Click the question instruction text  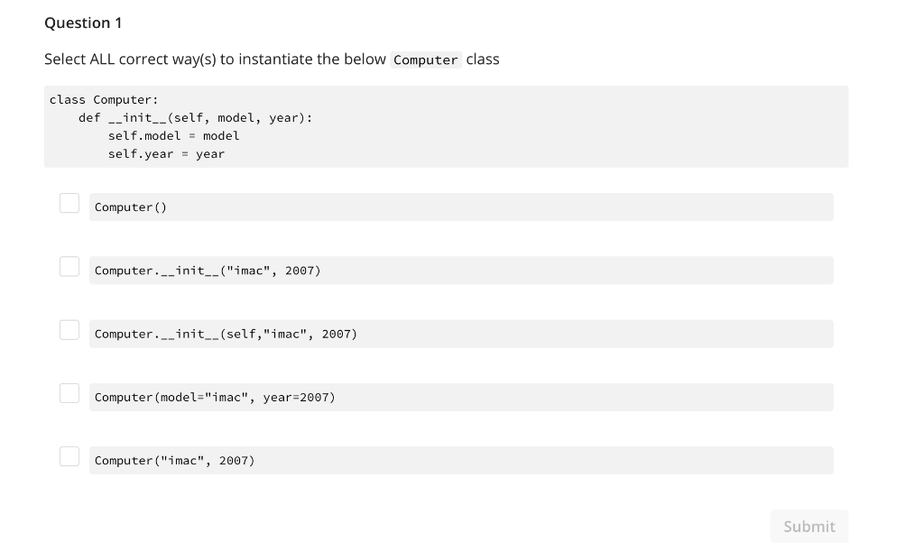coord(271,59)
